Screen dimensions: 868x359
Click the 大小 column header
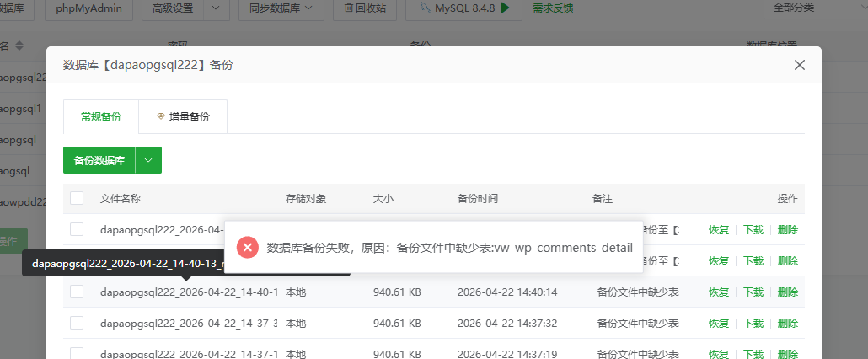point(383,198)
